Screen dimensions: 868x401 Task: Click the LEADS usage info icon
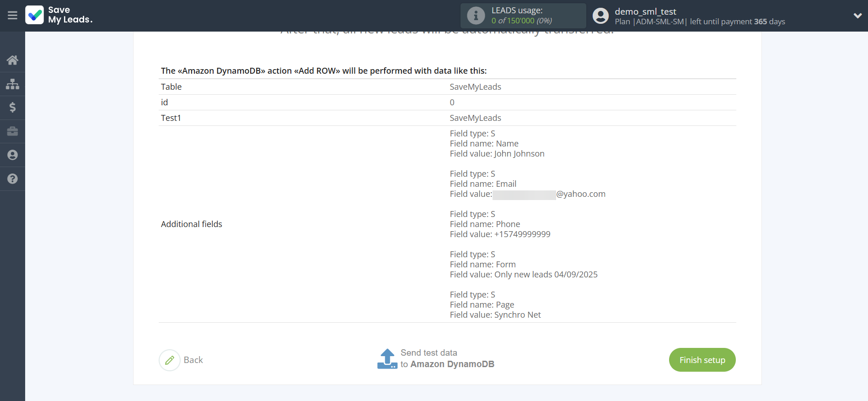[x=476, y=16]
